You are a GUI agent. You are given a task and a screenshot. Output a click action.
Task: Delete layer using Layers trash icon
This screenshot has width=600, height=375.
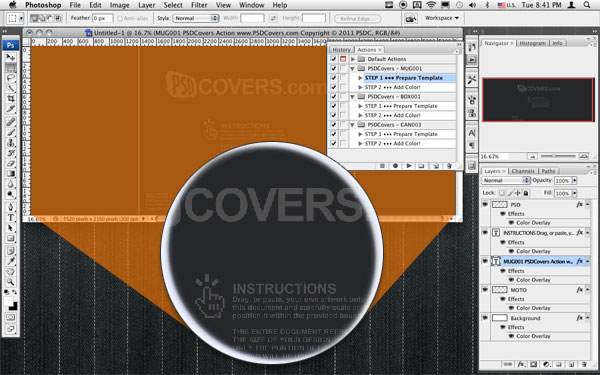tap(584, 364)
